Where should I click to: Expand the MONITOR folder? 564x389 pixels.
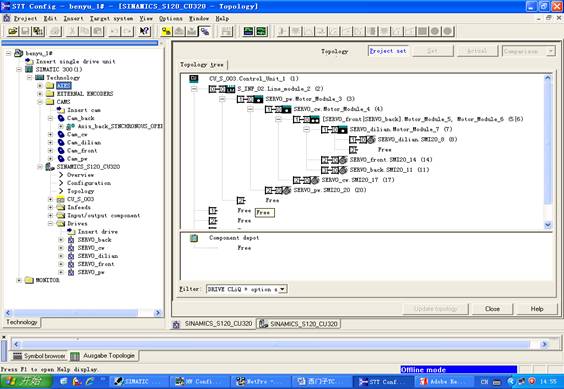coord(19,280)
